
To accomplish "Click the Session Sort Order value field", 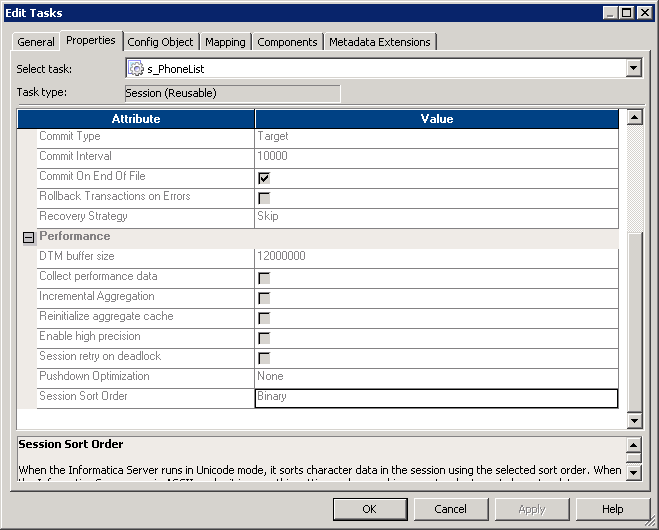I will pyautogui.click(x=436, y=397).
